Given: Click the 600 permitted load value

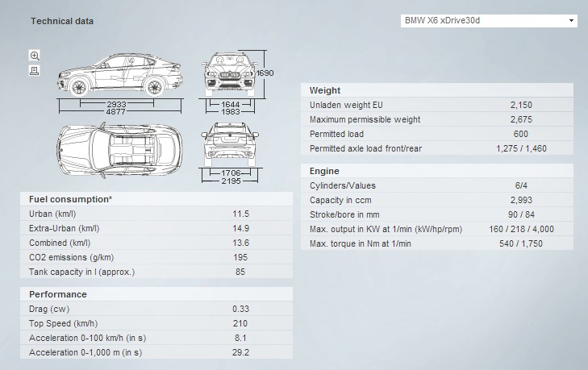Looking at the screenshot, I should (521, 134).
